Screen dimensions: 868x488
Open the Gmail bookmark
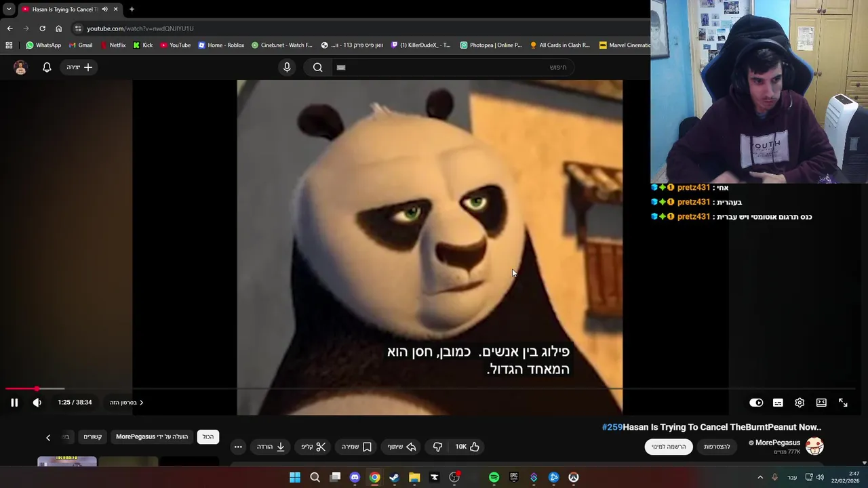click(x=81, y=45)
